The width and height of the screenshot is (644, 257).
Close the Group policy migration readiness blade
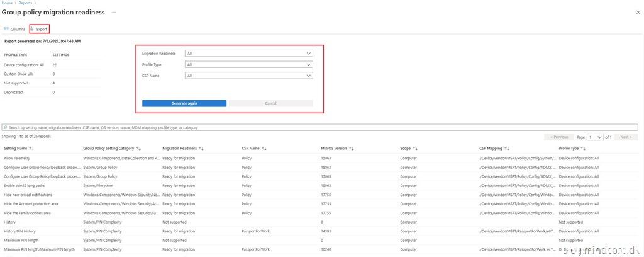(636, 12)
